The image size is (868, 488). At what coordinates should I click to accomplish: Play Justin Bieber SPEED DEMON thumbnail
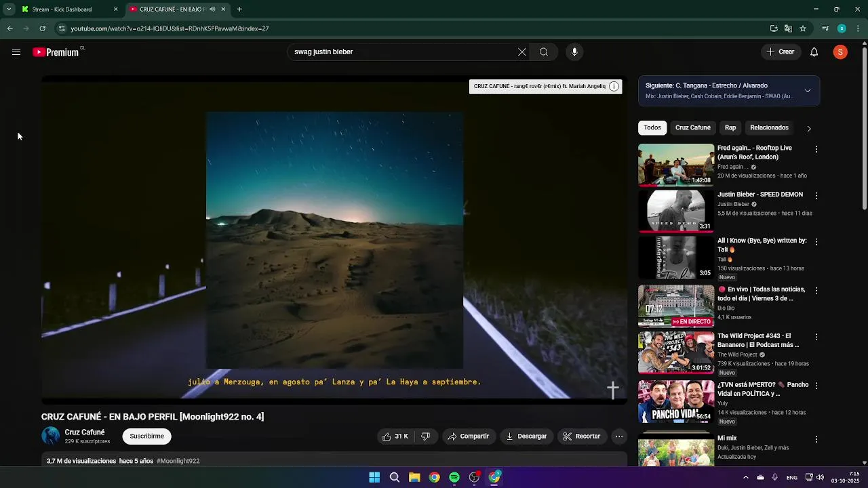pos(676,211)
